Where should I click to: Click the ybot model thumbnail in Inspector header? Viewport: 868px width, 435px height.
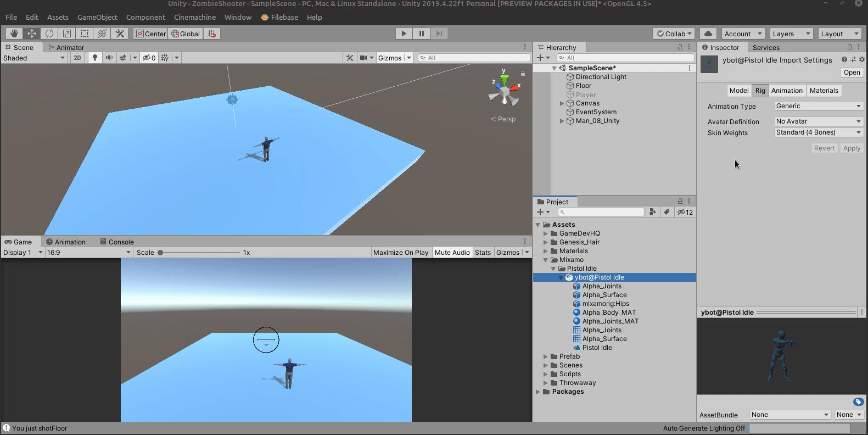pos(709,64)
